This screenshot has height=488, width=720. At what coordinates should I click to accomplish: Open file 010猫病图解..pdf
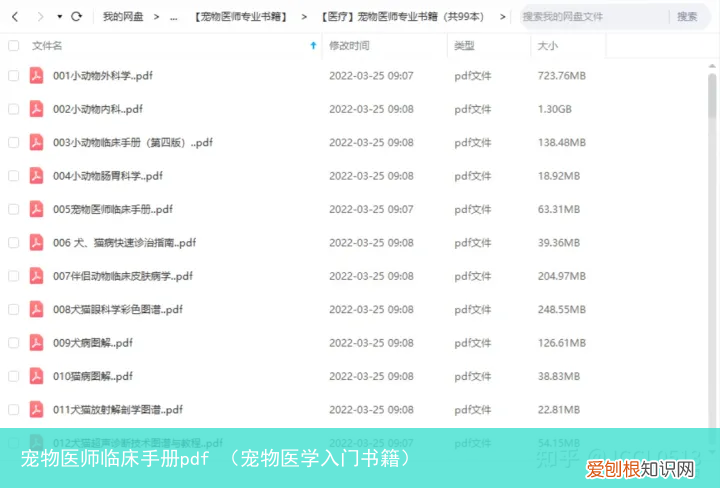[93, 377]
